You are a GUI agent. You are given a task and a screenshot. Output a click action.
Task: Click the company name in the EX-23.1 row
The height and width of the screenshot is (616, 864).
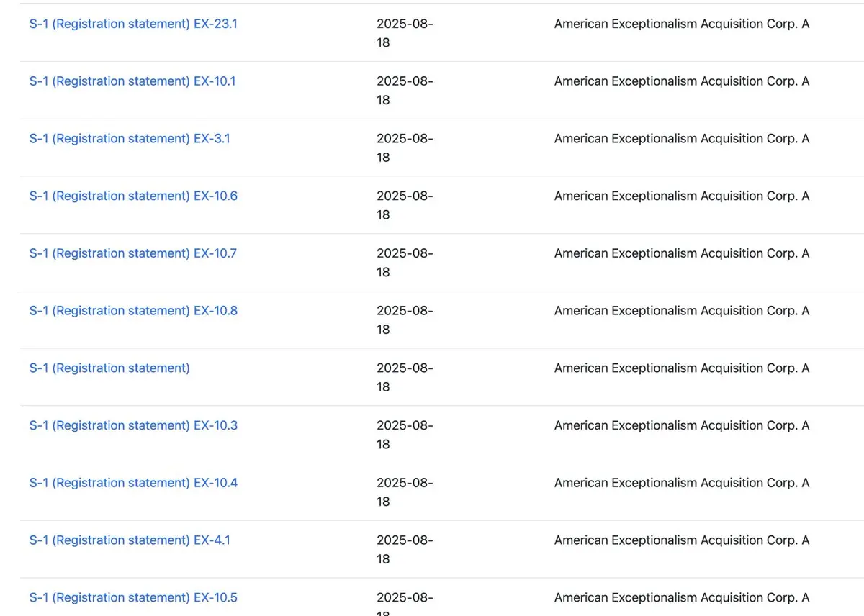click(682, 24)
